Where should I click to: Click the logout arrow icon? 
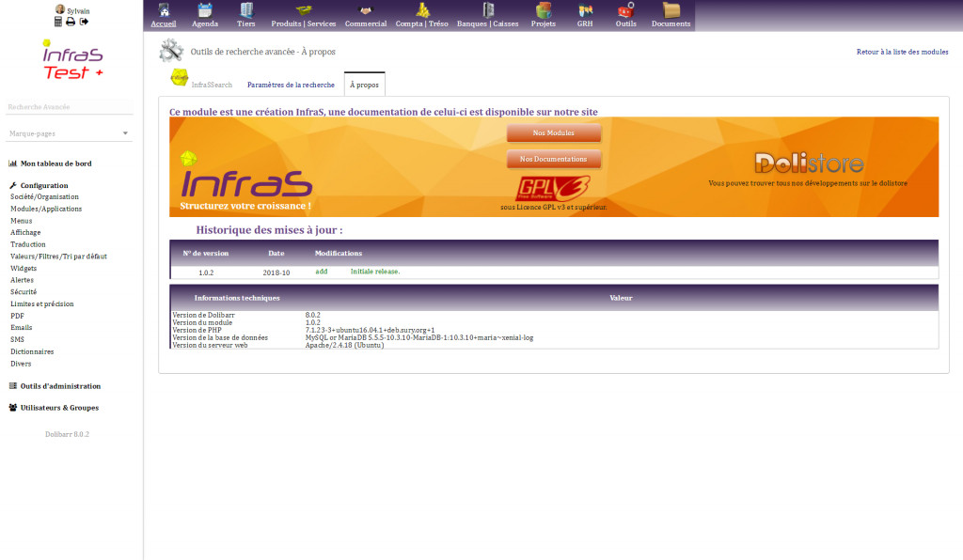pyautogui.click(x=84, y=22)
